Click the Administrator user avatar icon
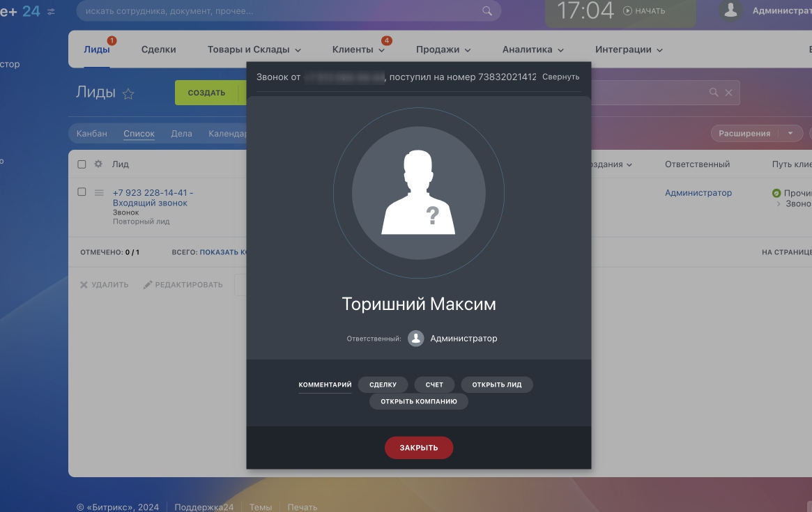The width and height of the screenshot is (812, 512). (730, 10)
